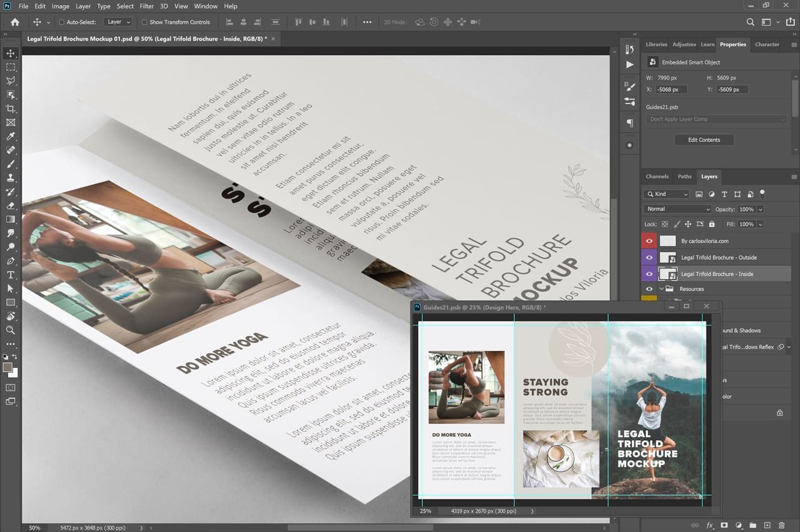Select the Eraser tool

coord(11,205)
